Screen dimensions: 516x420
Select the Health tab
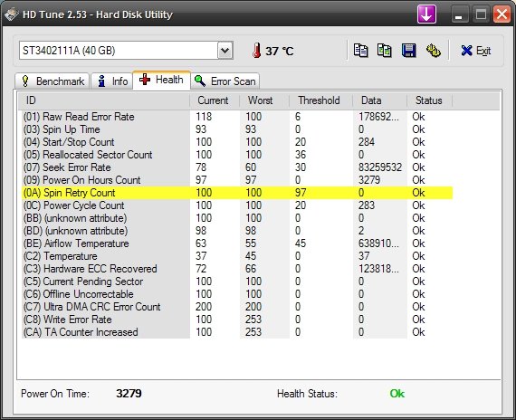161,80
